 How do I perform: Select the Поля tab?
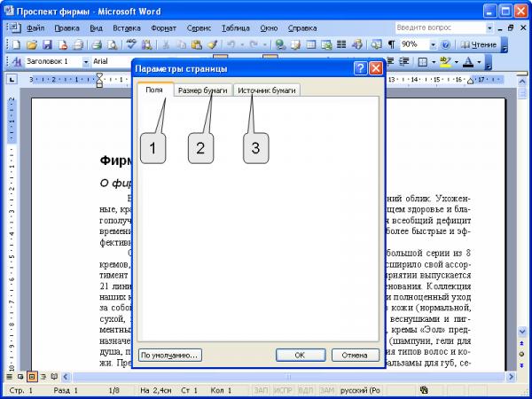point(154,90)
